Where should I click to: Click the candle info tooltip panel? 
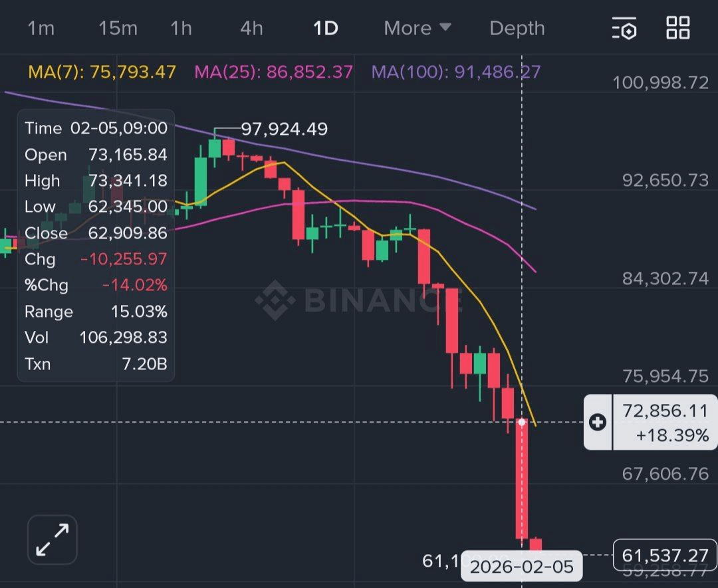[x=96, y=246]
